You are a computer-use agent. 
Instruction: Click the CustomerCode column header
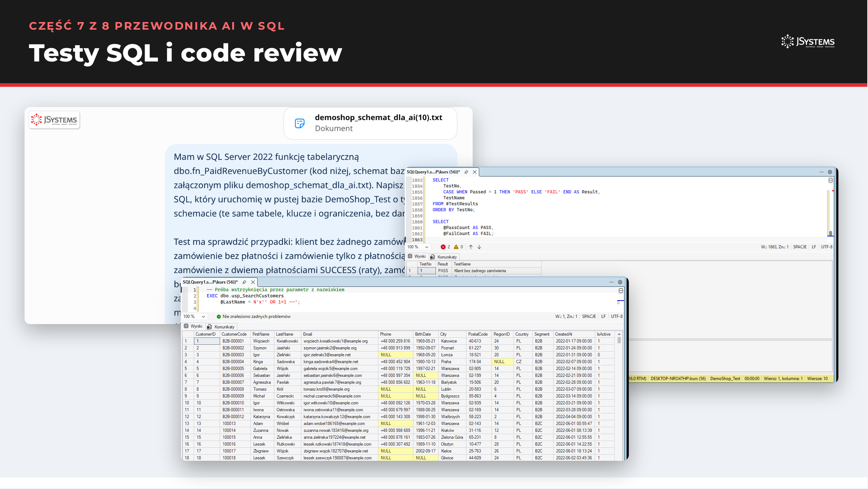[235, 334]
